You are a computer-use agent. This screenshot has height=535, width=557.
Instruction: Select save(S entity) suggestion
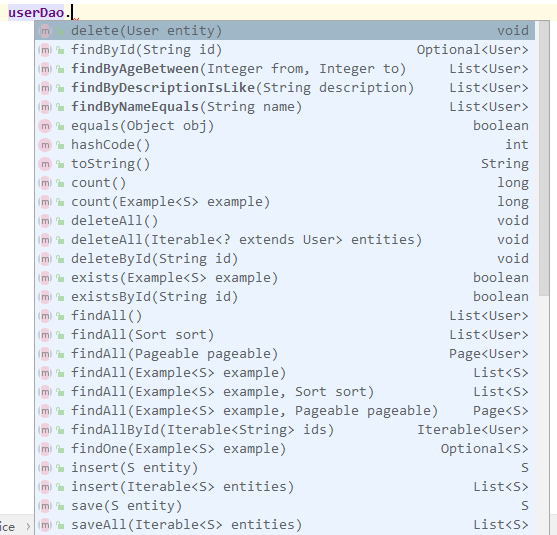coord(285,506)
